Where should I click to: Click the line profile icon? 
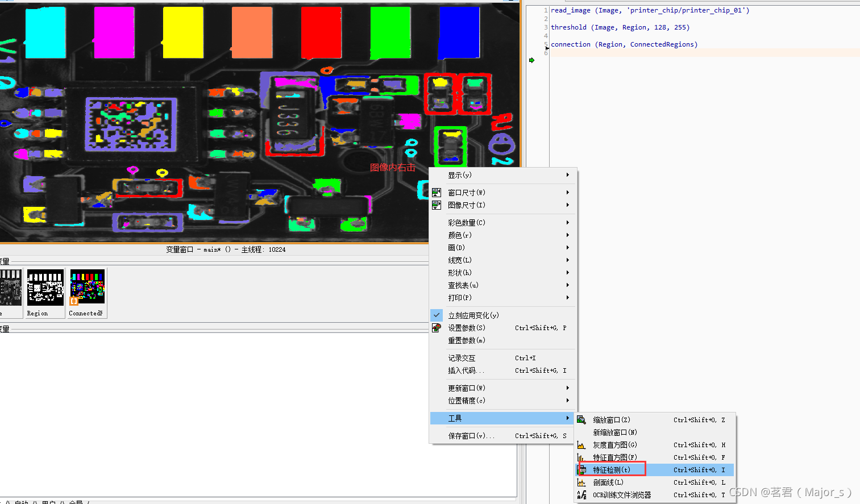click(x=581, y=482)
